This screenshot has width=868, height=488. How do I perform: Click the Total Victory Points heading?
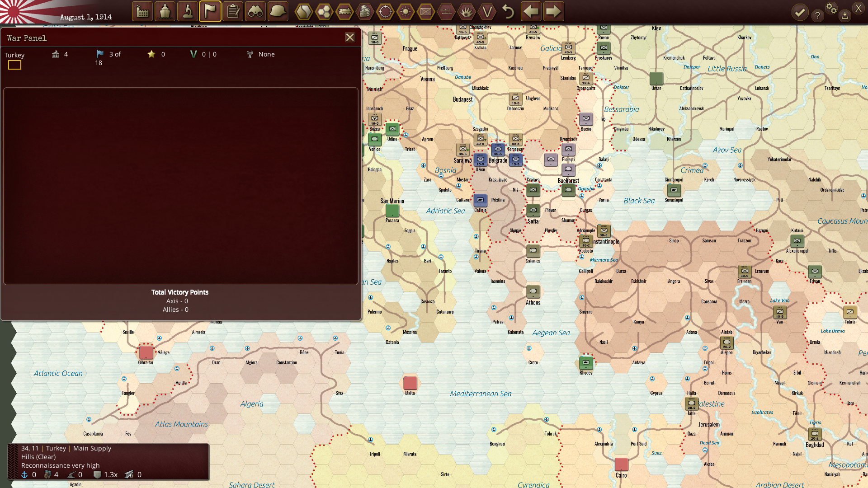[x=180, y=292]
